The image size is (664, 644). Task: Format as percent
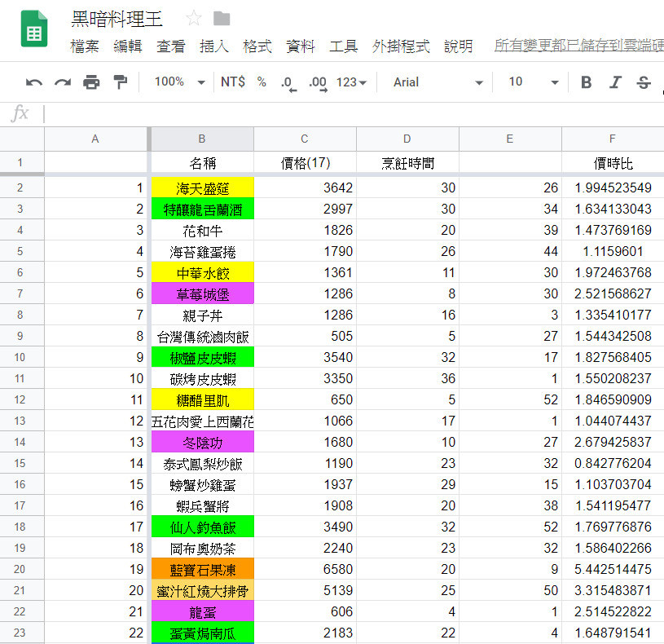tap(262, 82)
